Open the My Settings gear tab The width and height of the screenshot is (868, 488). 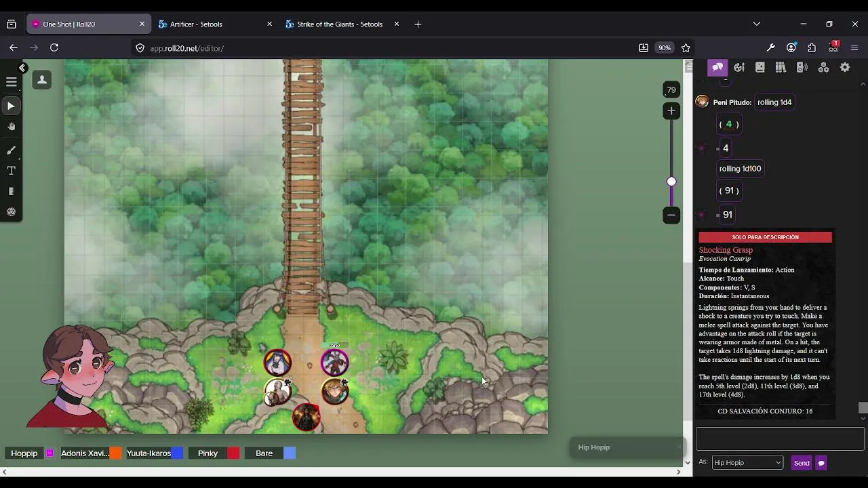(845, 68)
